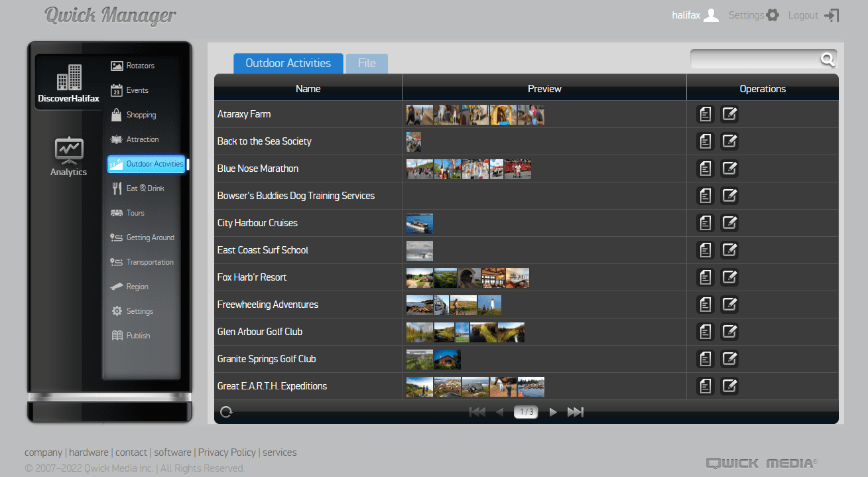Image resolution: width=868 pixels, height=477 pixels.
Task: Follow the contact footer link
Action: click(x=131, y=452)
